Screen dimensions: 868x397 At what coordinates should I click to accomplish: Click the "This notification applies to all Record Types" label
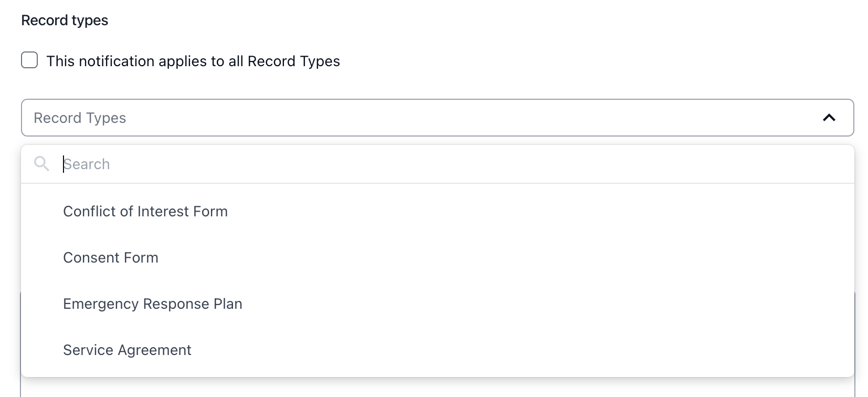tap(193, 61)
